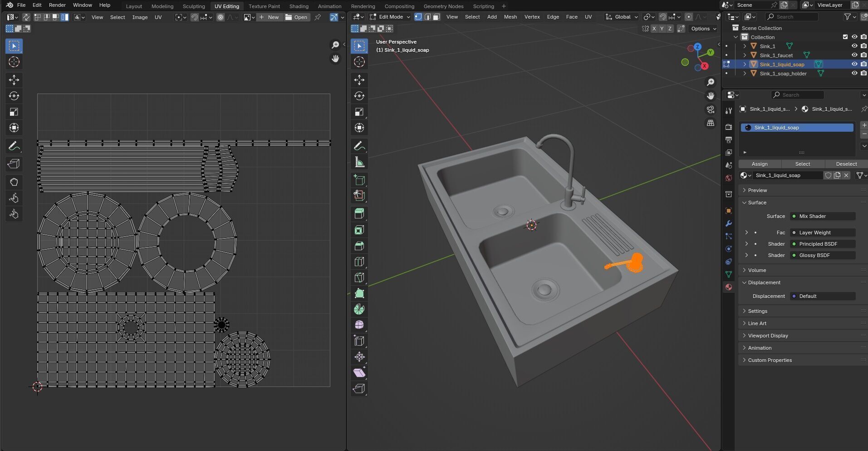This screenshot has width=868, height=451.
Task: Open the Render properties tab
Action: [729, 127]
